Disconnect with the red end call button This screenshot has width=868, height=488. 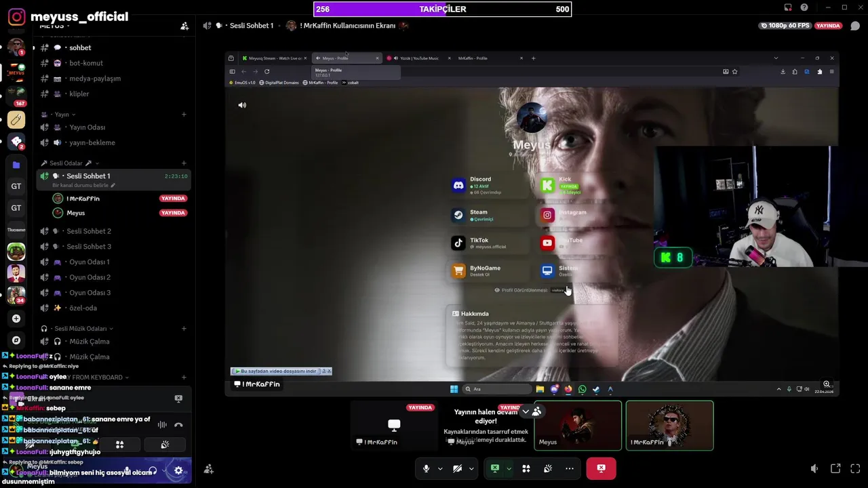point(601,468)
